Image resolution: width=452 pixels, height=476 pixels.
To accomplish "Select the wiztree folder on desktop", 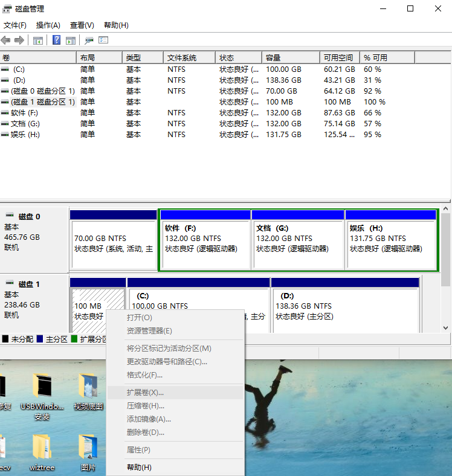I will point(42,447).
